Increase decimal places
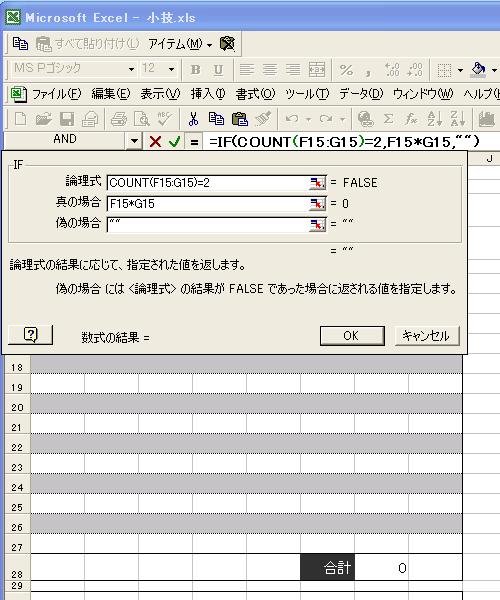This screenshot has width=500, height=600. click(393, 70)
